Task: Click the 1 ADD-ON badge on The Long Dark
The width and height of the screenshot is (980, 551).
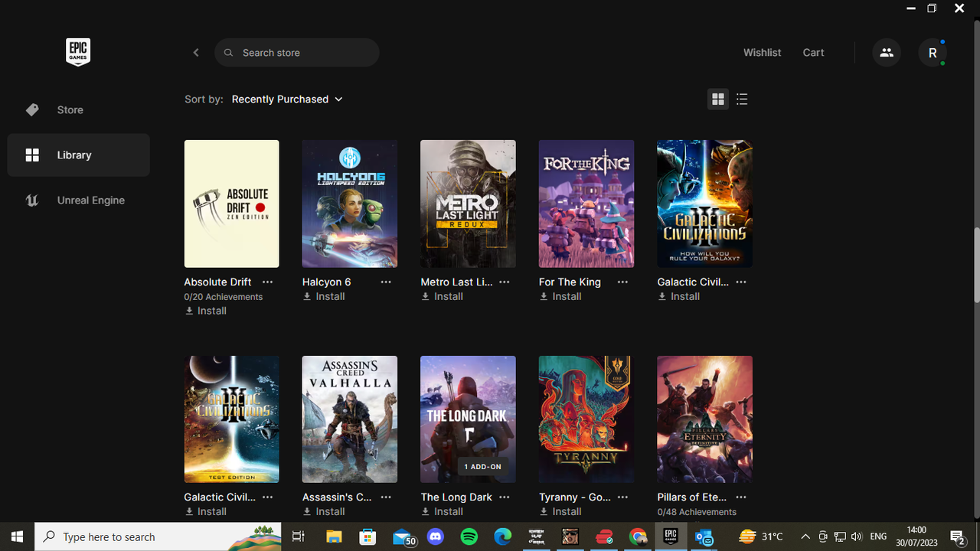Action: pyautogui.click(x=483, y=467)
